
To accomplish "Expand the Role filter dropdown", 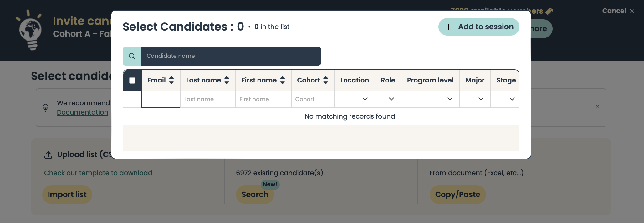I will [x=391, y=99].
